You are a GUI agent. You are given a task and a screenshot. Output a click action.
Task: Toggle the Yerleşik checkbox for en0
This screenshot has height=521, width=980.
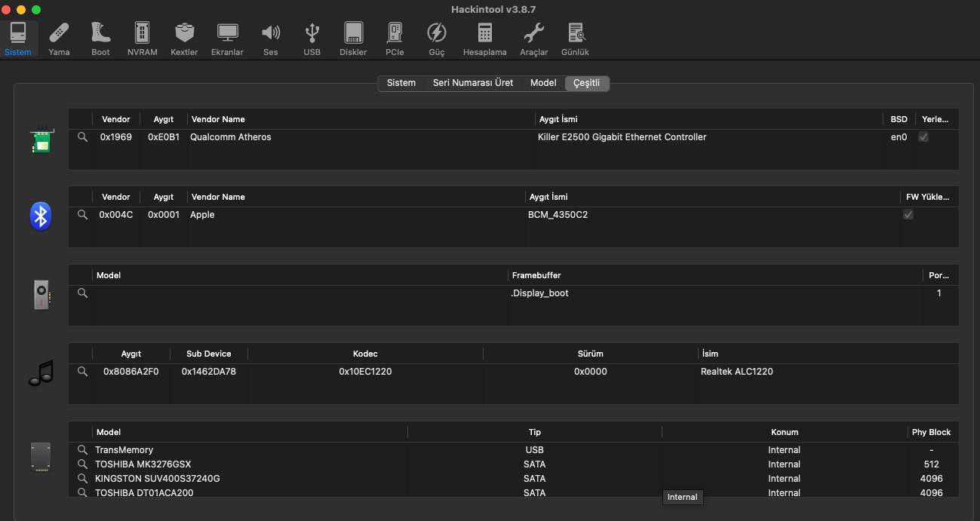point(923,137)
